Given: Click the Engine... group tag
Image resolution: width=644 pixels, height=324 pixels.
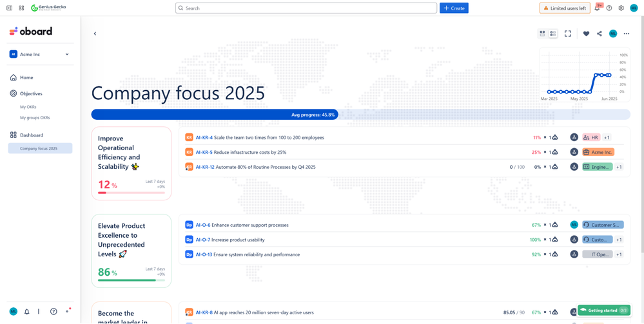Looking at the screenshot, I should point(598,167).
